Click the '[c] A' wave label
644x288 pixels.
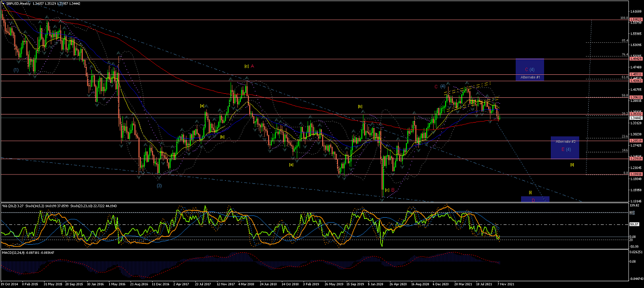249,66
